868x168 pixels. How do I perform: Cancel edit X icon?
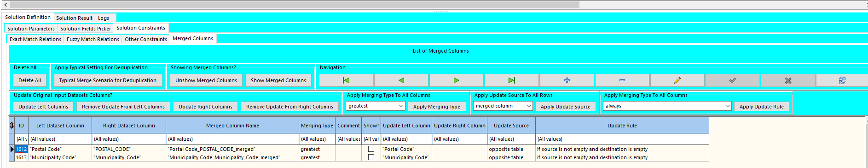(x=788, y=80)
